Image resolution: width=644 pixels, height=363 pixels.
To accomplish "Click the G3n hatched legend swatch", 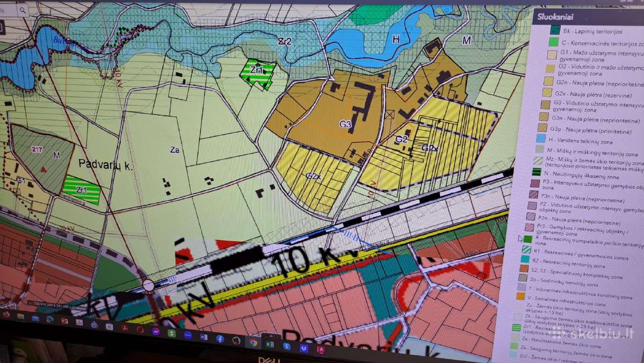I will [x=544, y=117].
